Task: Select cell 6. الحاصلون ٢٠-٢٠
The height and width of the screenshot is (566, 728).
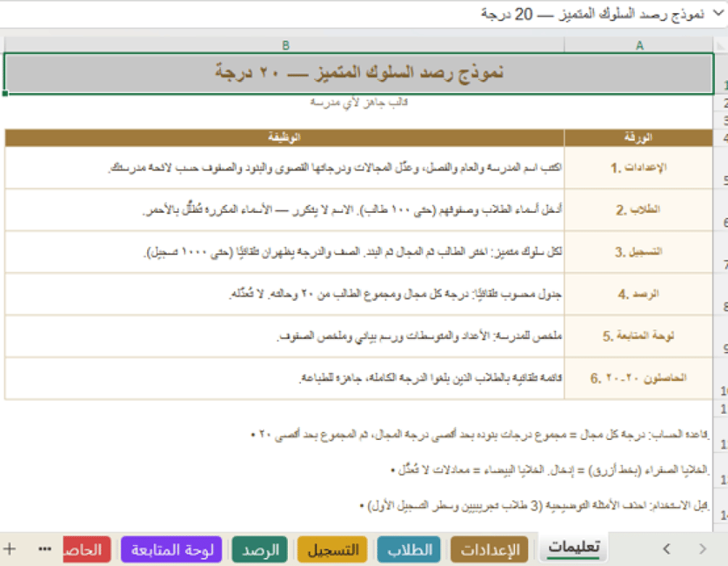Action: point(638,378)
